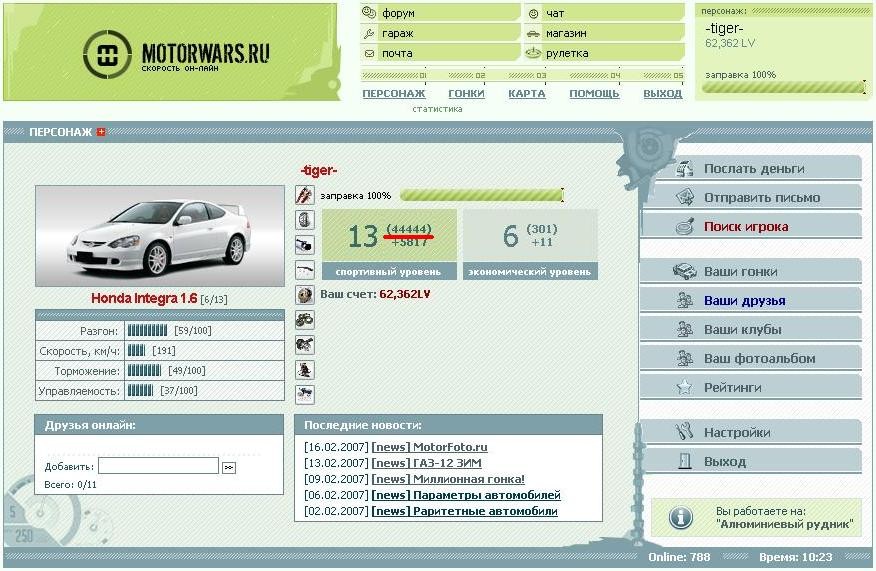
Task: Click the заправка 100% bar under -tiger- name
Action: point(482,195)
